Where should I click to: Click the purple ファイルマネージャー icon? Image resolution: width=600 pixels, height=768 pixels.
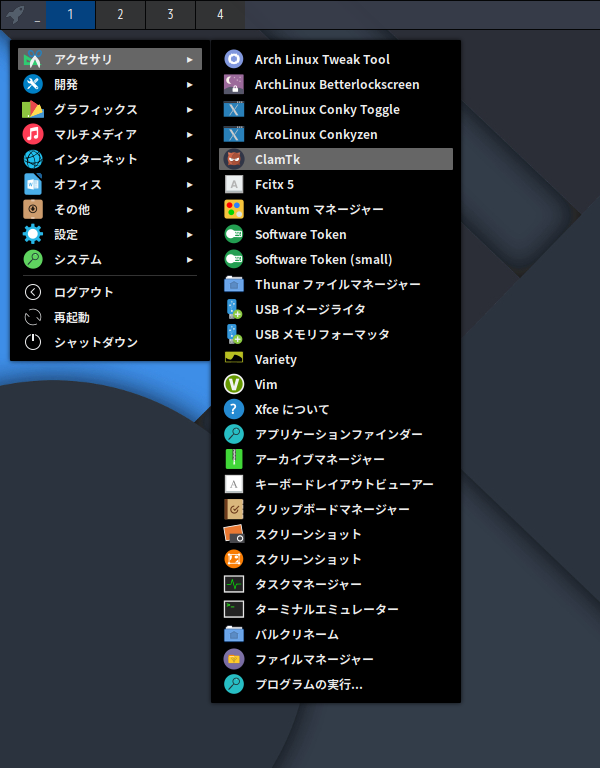234,659
